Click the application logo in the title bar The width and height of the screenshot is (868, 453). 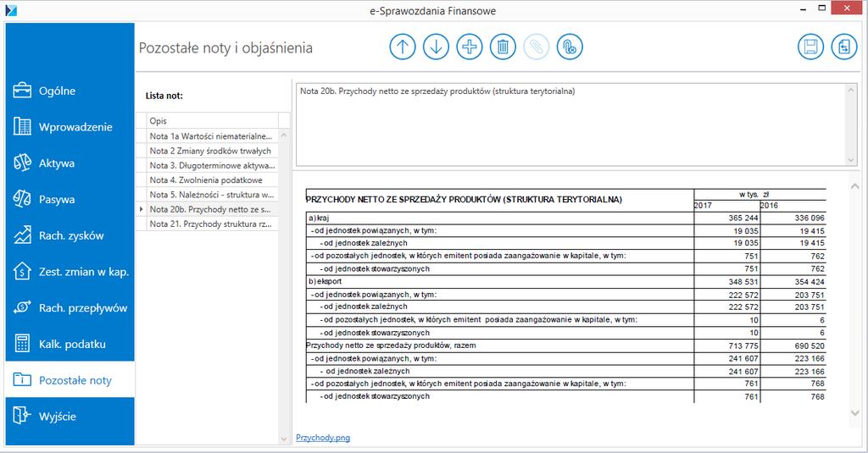click(x=11, y=10)
